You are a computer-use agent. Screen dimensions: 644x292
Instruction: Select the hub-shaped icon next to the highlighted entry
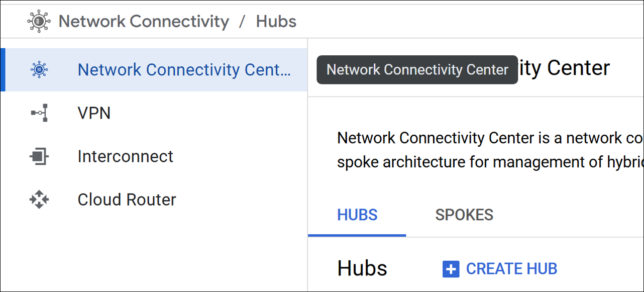39,69
